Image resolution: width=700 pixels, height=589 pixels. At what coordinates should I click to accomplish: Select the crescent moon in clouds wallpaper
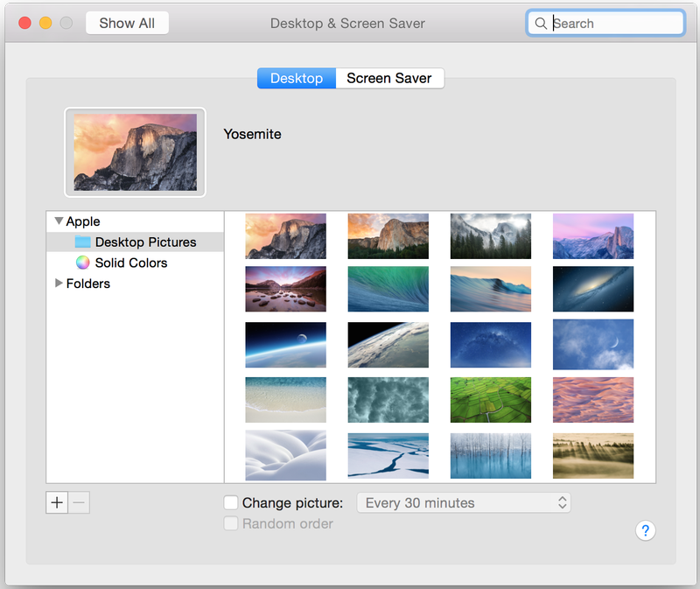pos(593,344)
